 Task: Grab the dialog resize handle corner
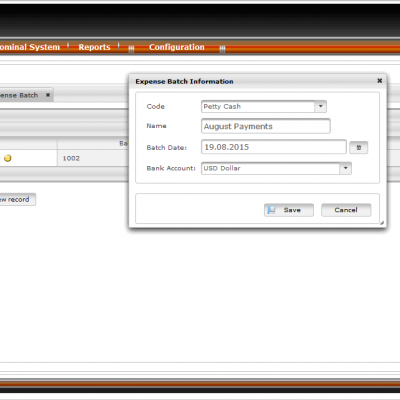(x=382, y=223)
